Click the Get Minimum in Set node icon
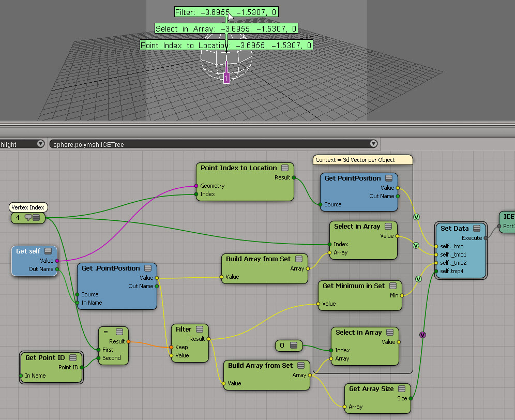This screenshot has width=515, height=420. [393, 286]
